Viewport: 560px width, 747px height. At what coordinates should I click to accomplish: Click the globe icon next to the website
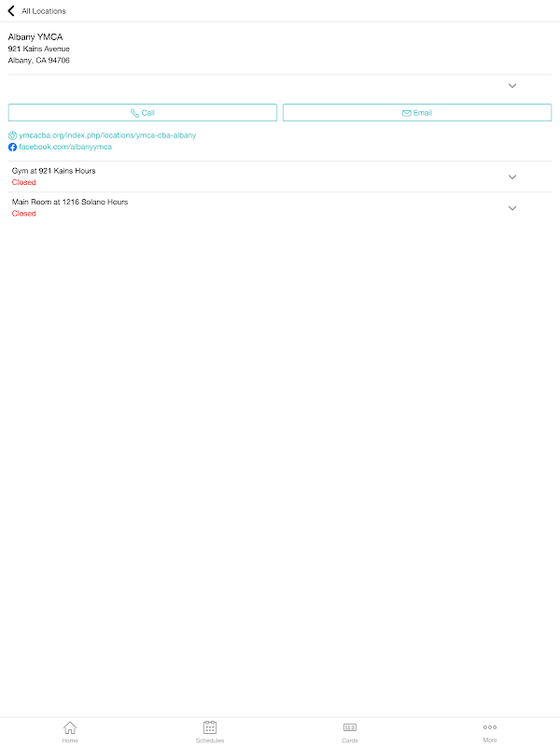tap(12, 135)
